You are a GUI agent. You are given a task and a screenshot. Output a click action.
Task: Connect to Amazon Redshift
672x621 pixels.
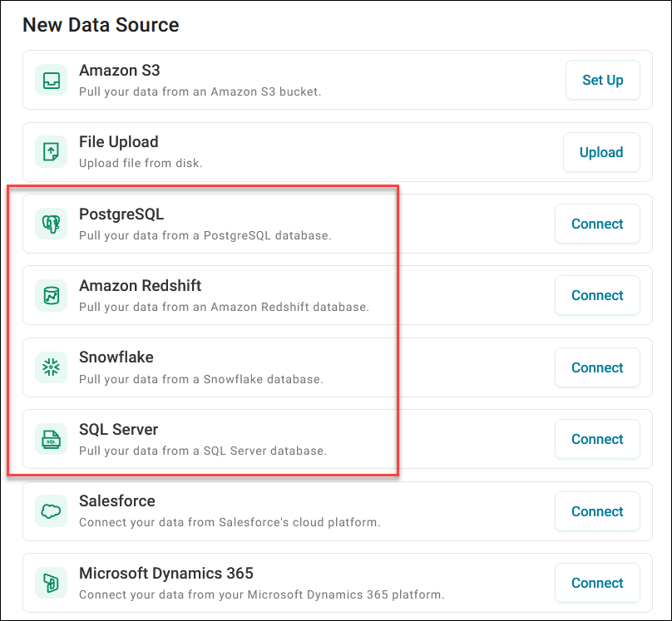597,295
